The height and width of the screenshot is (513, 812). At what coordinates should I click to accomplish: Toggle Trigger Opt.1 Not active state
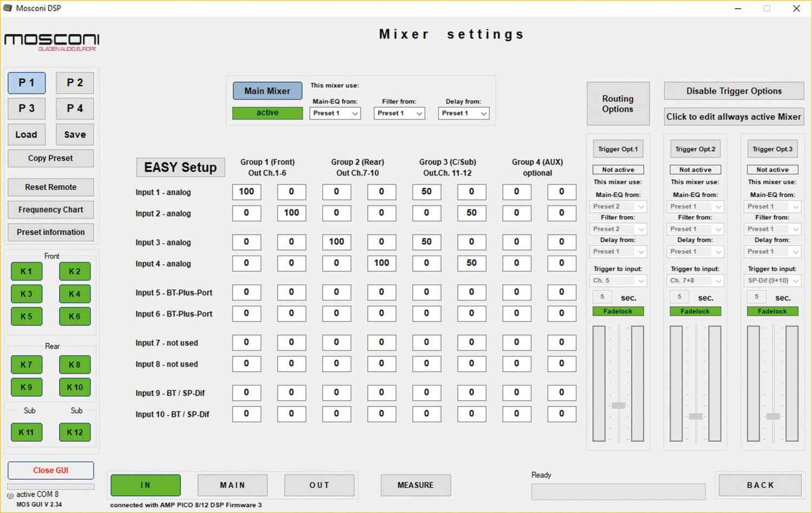tap(618, 170)
